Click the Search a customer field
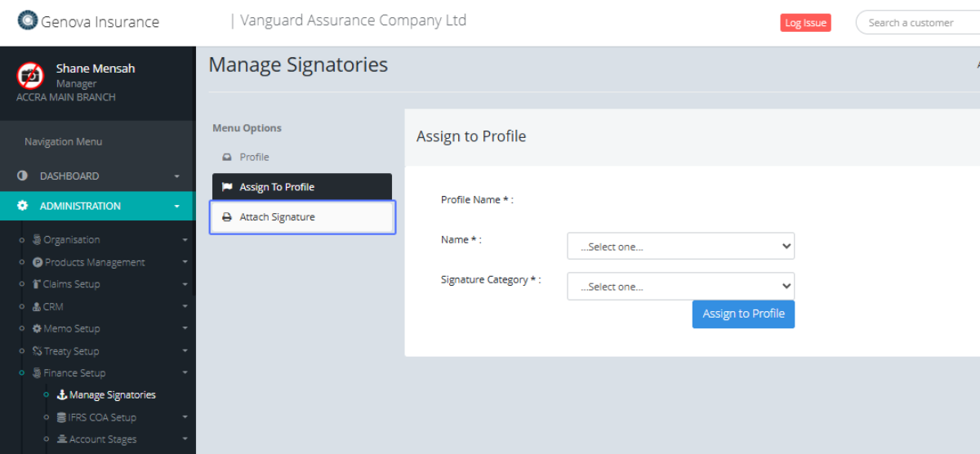Image resolution: width=980 pixels, height=454 pixels. point(919,23)
